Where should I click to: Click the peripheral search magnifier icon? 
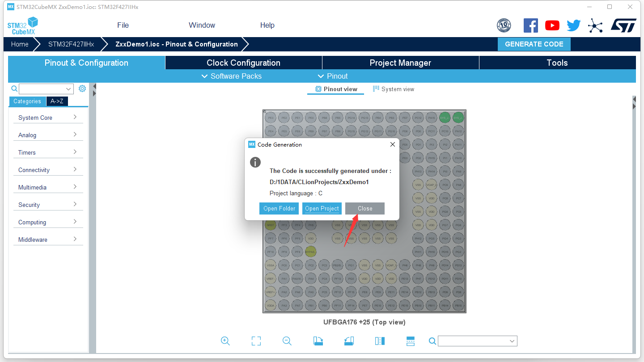point(14,88)
